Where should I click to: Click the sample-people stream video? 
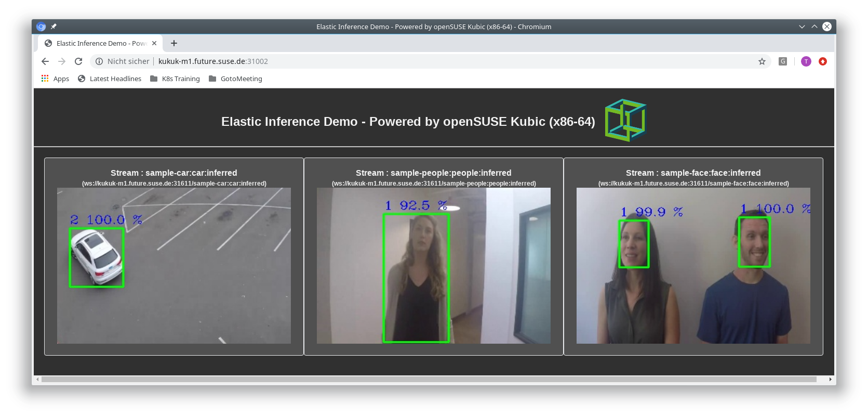[x=434, y=266]
